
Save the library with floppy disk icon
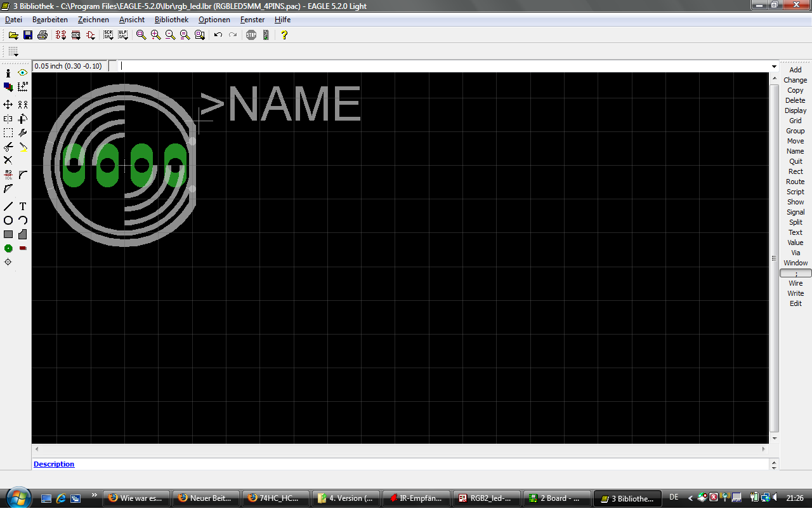[x=28, y=35]
